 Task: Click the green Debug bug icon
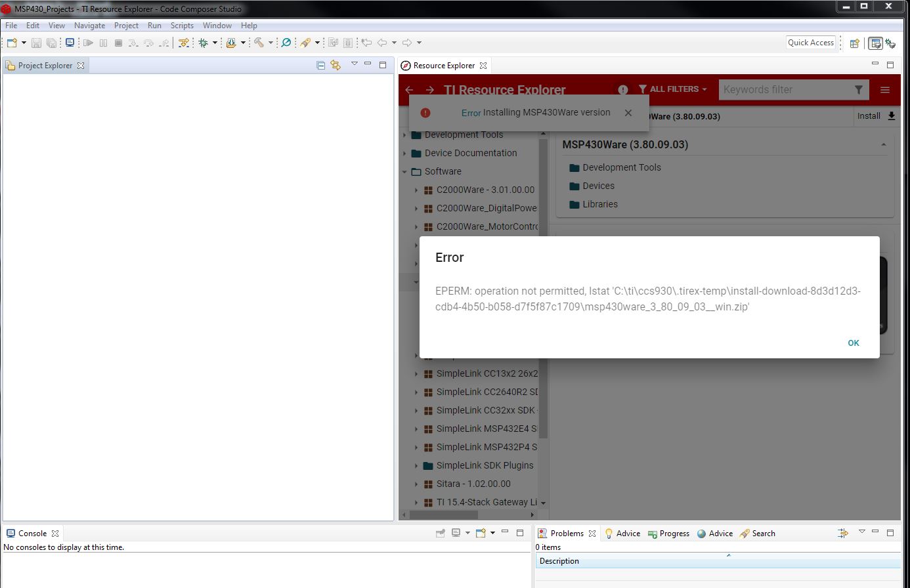click(203, 43)
